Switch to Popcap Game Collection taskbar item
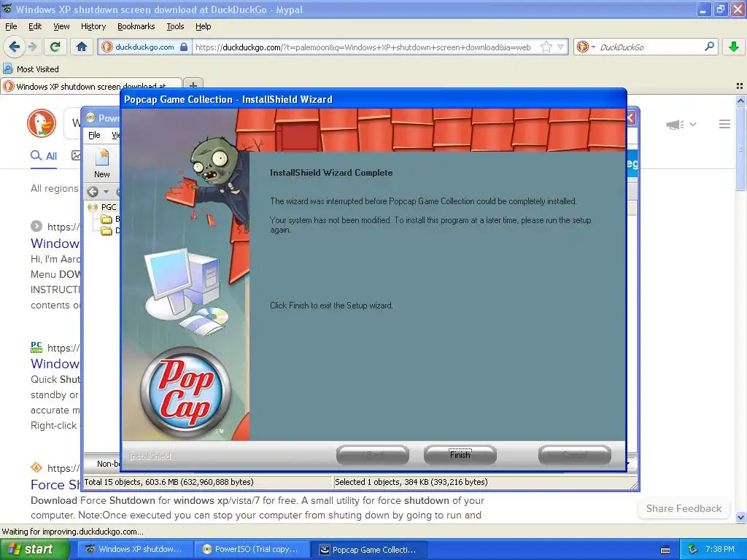747x560 pixels. click(x=369, y=549)
